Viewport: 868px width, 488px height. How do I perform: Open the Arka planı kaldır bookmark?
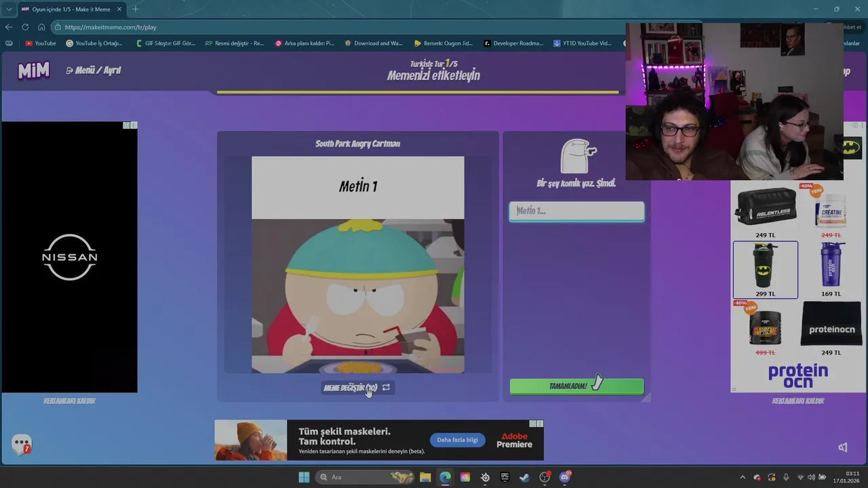pos(304,43)
